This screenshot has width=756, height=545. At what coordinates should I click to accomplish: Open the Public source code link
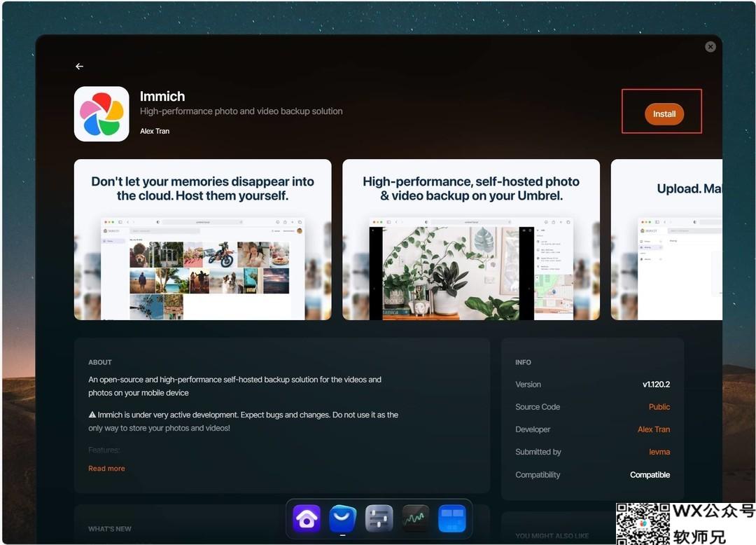pos(659,407)
